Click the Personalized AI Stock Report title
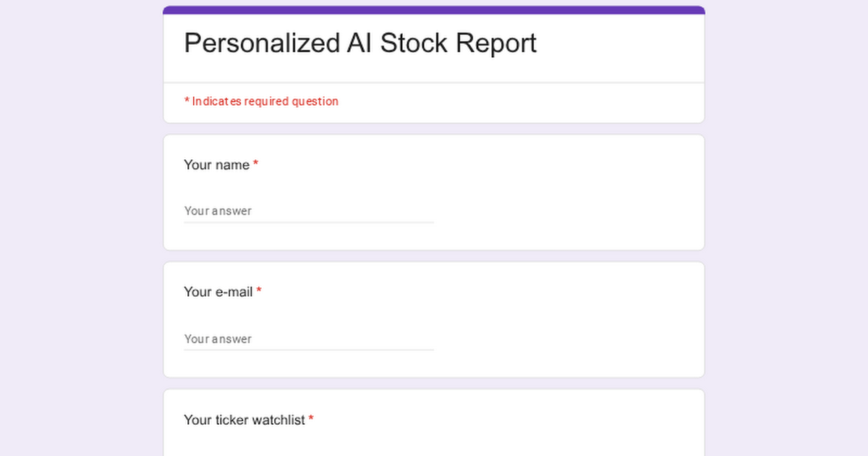Screen dimensions: 868x456 pyautogui.click(x=360, y=43)
